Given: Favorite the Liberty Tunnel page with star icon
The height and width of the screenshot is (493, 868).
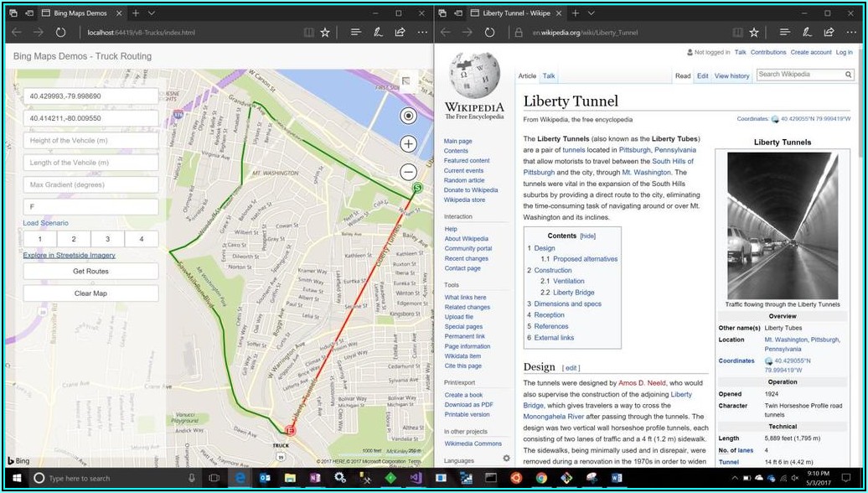Looking at the screenshot, I should click(754, 32).
